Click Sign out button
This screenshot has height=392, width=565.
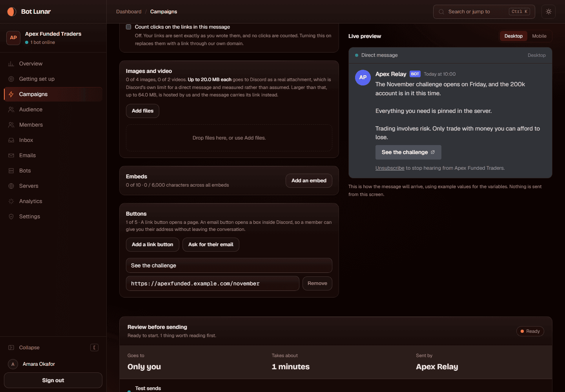point(53,380)
